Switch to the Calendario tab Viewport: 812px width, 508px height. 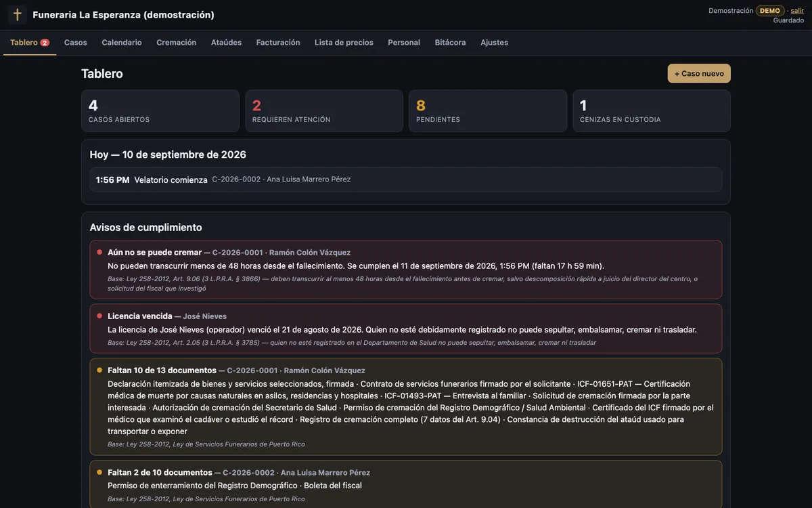(122, 43)
